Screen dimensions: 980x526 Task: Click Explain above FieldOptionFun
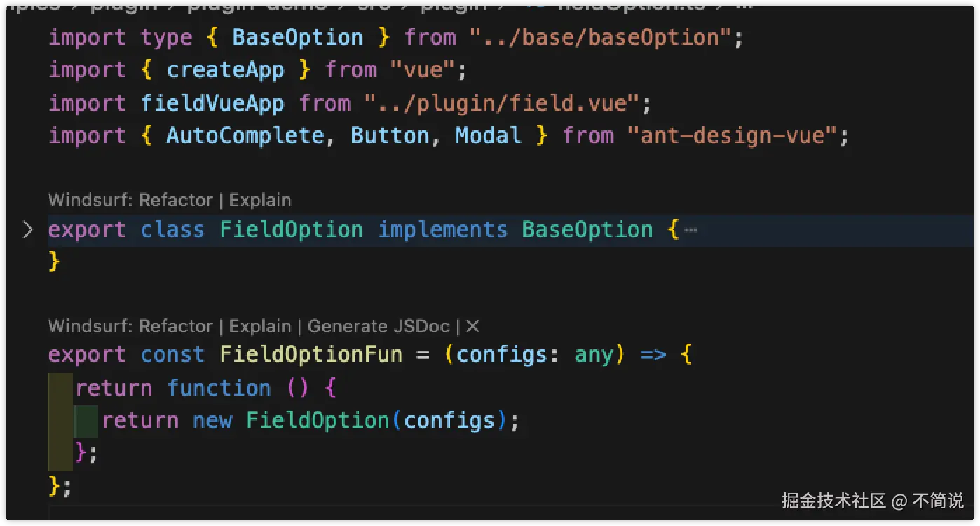coord(260,326)
